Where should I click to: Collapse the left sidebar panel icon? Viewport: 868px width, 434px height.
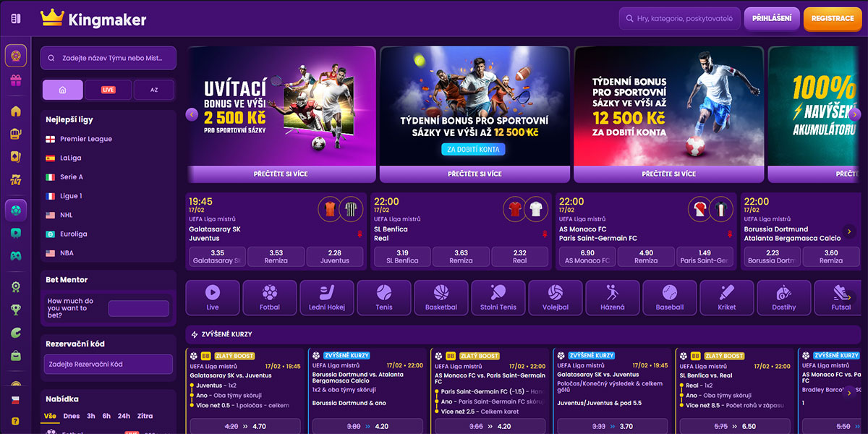tap(16, 18)
